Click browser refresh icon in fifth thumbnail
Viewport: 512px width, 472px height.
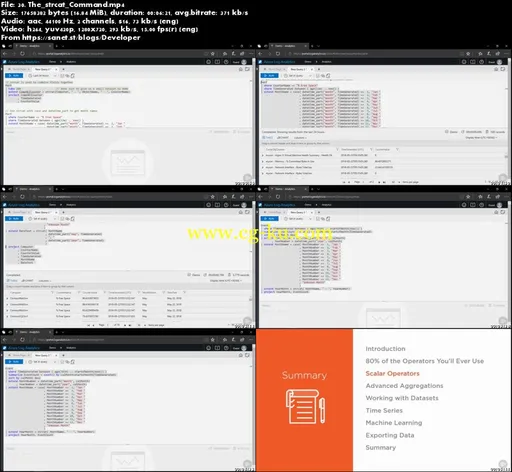click(22, 340)
